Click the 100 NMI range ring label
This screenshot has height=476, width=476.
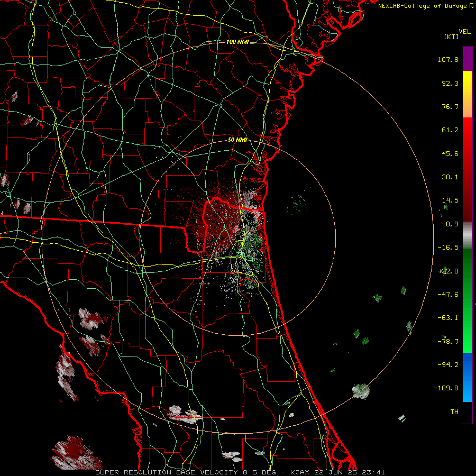coord(237,42)
